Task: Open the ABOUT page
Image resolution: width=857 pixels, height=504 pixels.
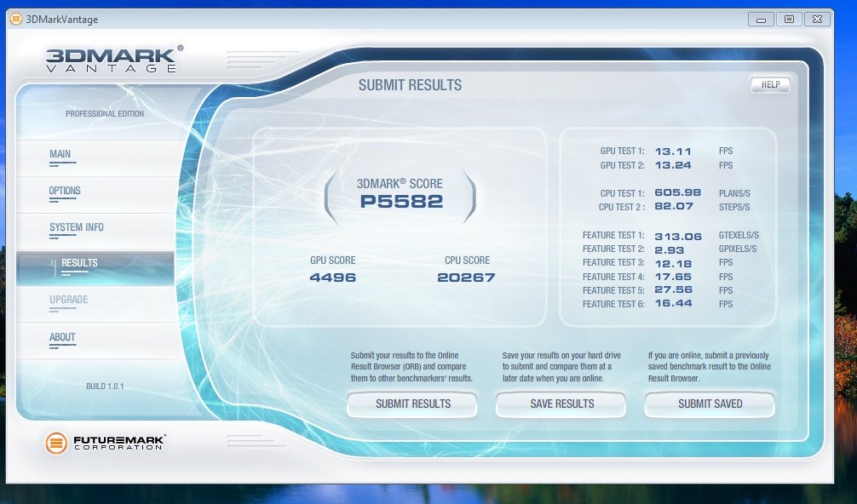Action: 95,341
